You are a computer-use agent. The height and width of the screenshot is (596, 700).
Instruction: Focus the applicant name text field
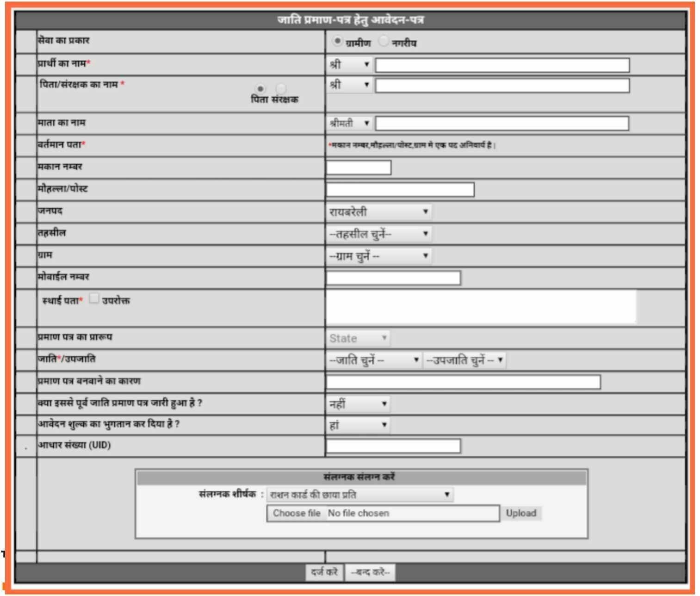pos(502,65)
